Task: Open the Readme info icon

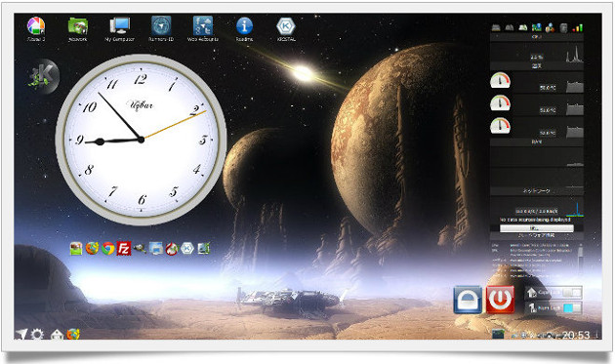Action: tap(244, 26)
